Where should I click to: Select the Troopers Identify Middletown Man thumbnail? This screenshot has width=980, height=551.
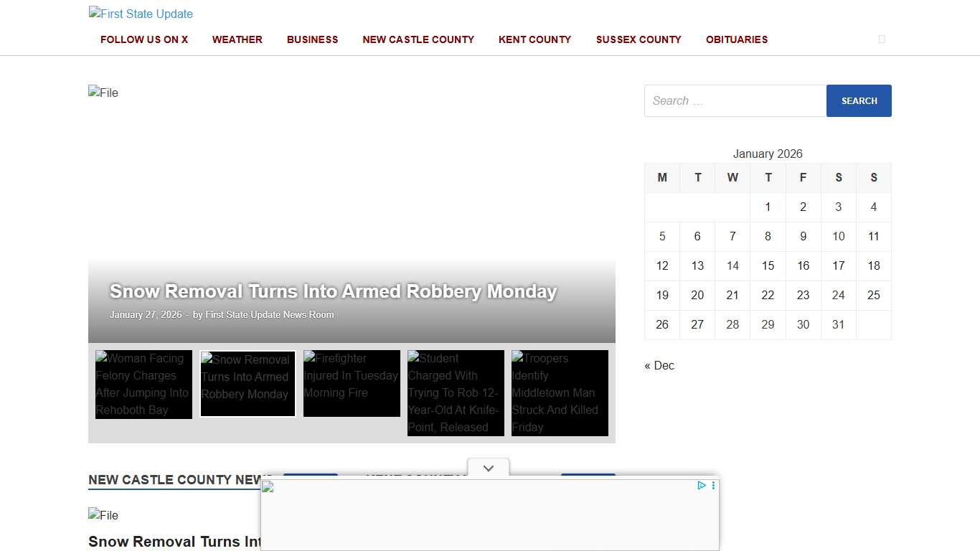pos(560,393)
